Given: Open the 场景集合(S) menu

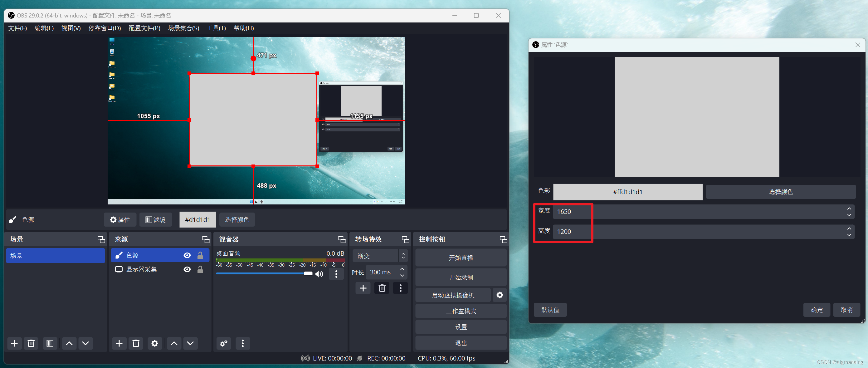Looking at the screenshot, I should [184, 28].
